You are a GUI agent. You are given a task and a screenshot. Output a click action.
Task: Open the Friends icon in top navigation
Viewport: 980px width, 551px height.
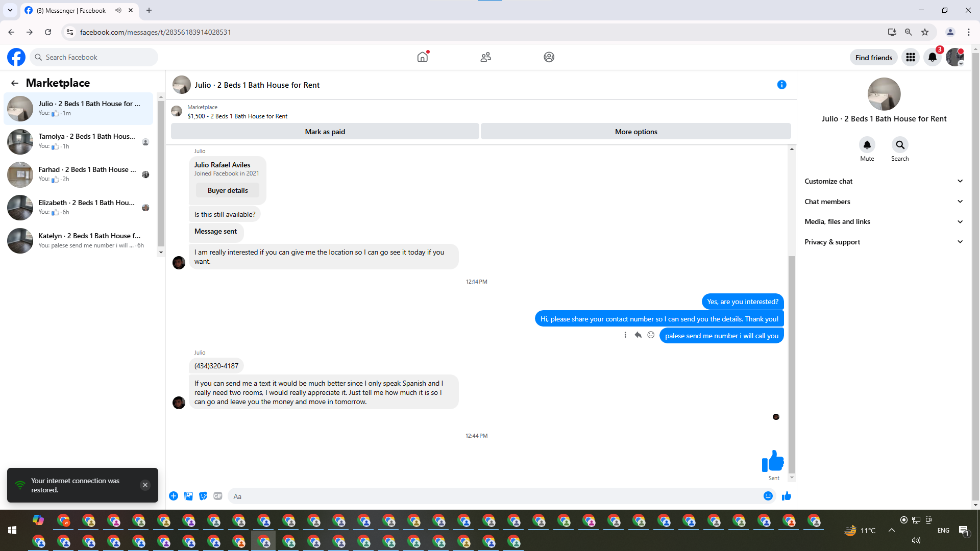tap(485, 57)
